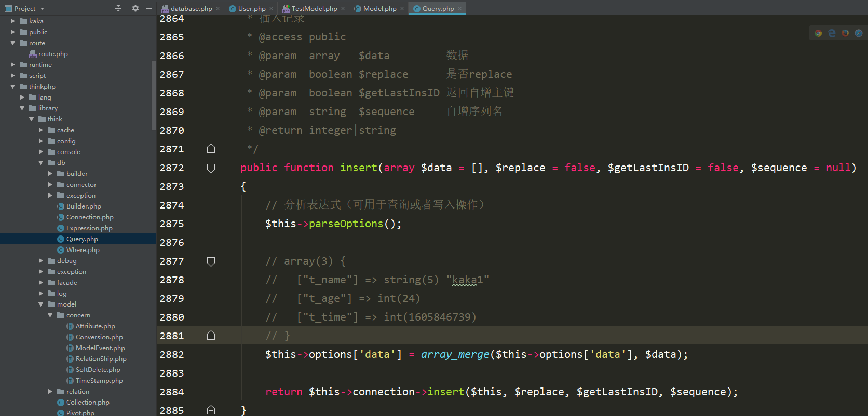The image size is (868, 416).
Task: Fold doc comment at line 2871
Action: 211,149
